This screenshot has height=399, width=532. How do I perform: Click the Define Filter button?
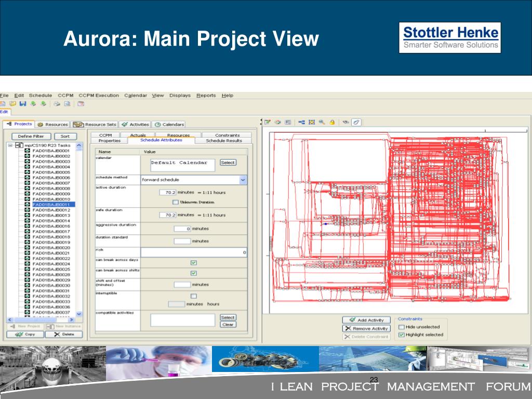(x=31, y=137)
